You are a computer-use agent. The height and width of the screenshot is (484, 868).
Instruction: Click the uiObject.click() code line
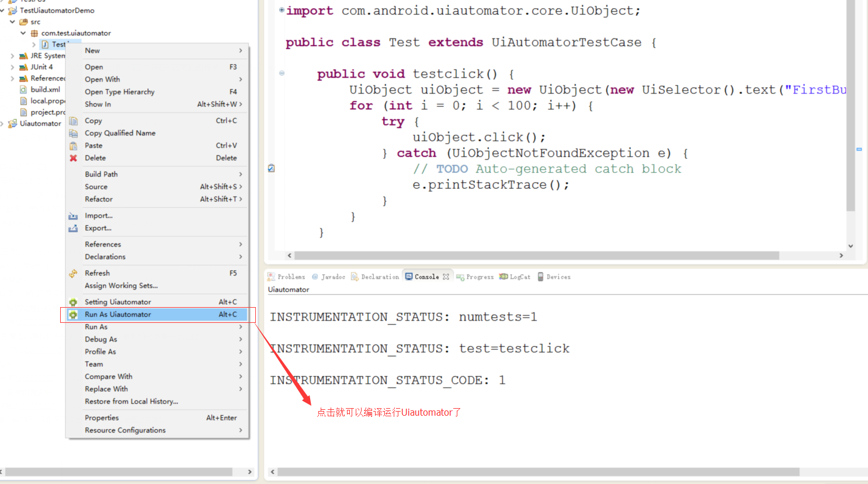(479, 137)
